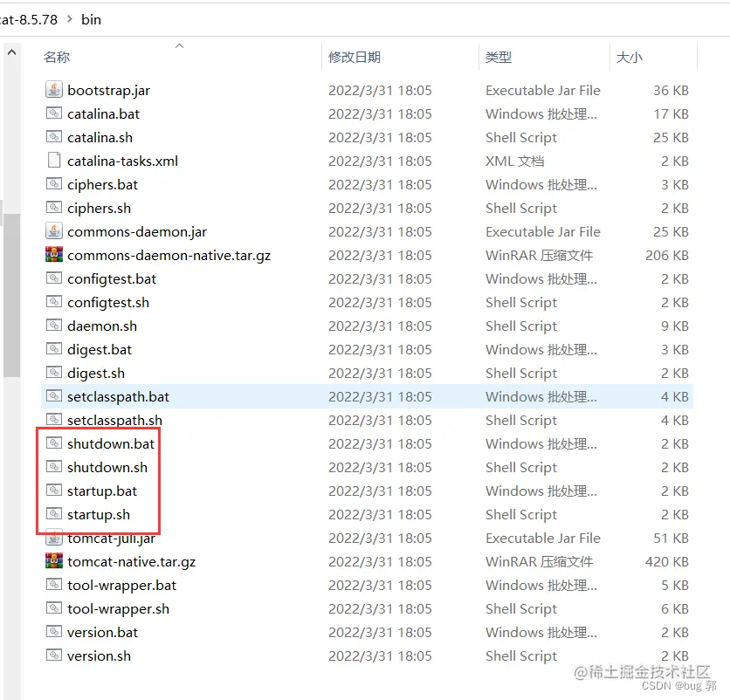730x700 pixels.
Task: Select the file name version.bat
Action: (102, 633)
